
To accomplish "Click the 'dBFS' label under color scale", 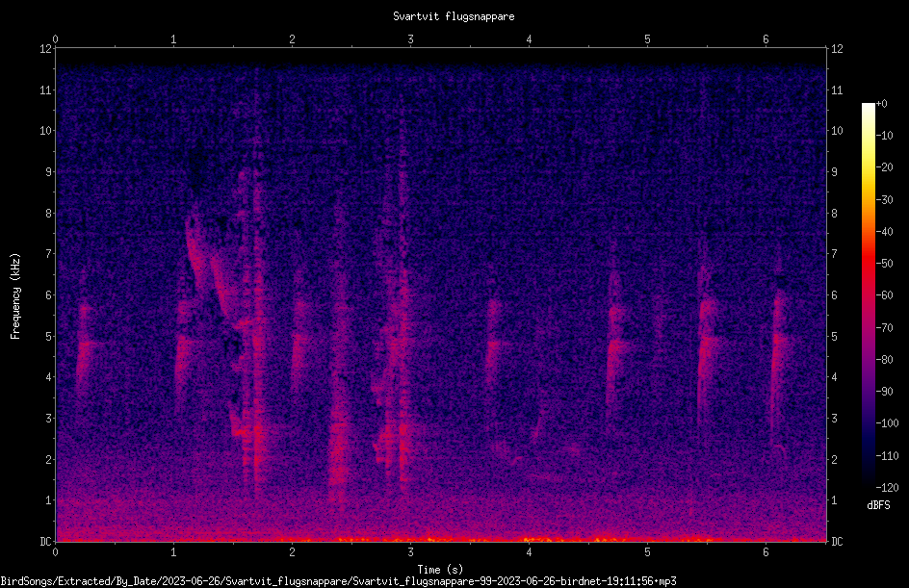I will 878,505.
